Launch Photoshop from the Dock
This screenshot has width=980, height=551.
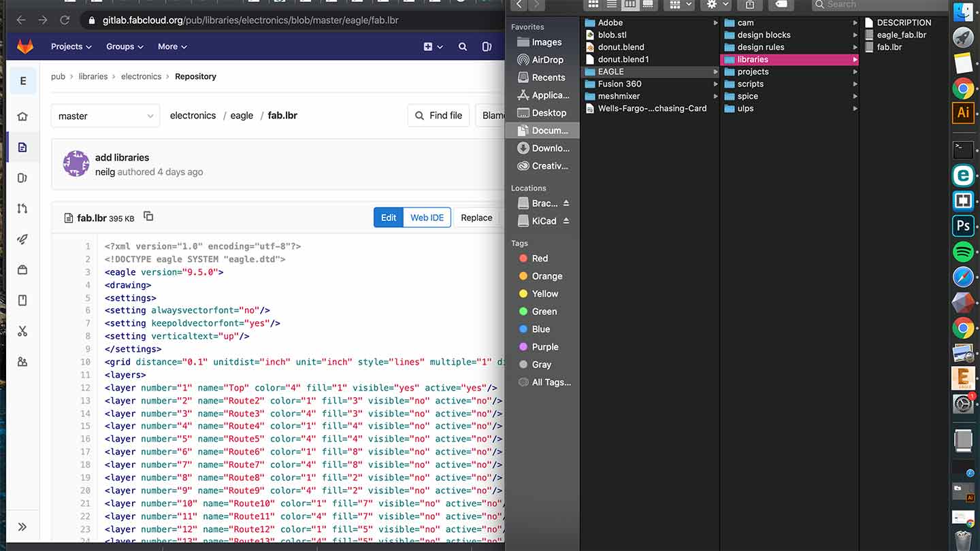[x=963, y=226]
